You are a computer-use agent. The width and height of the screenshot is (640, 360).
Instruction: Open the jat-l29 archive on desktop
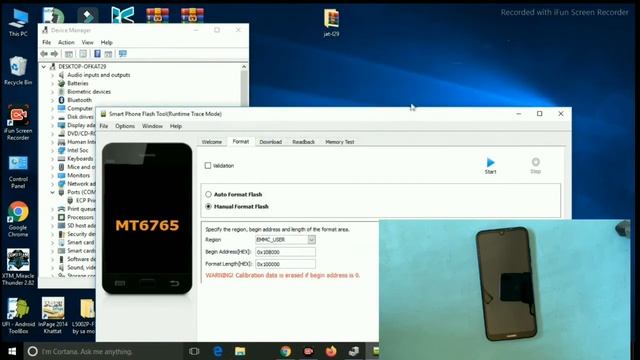[x=331, y=22]
